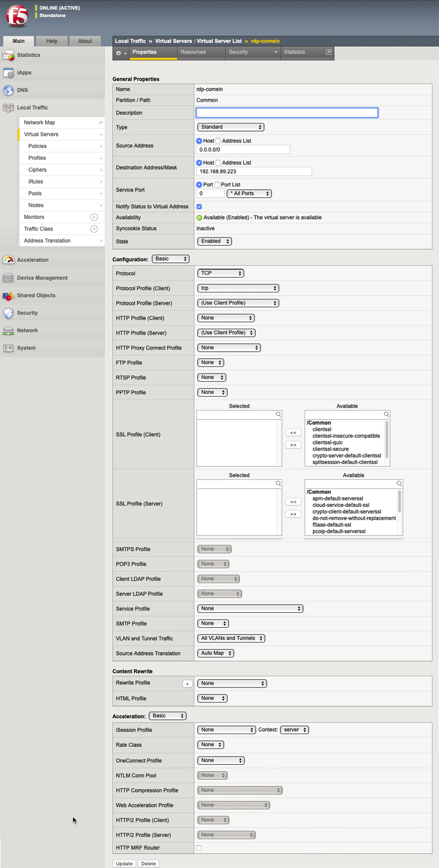439x868 pixels.
Task: Uncheck Notify Status to Virtual Address
Action: (x=199, y=207)
